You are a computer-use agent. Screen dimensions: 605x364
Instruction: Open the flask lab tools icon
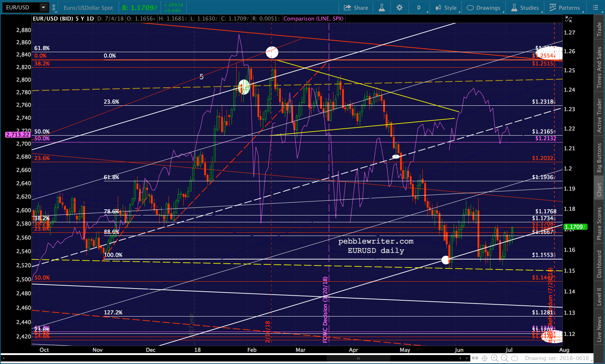coord(382,8)
